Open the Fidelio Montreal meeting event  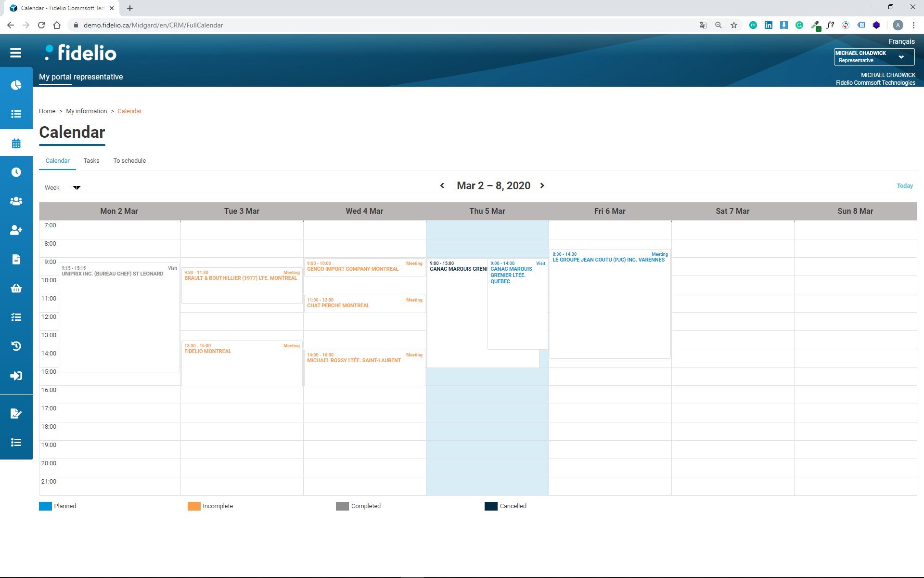[241, 362]
